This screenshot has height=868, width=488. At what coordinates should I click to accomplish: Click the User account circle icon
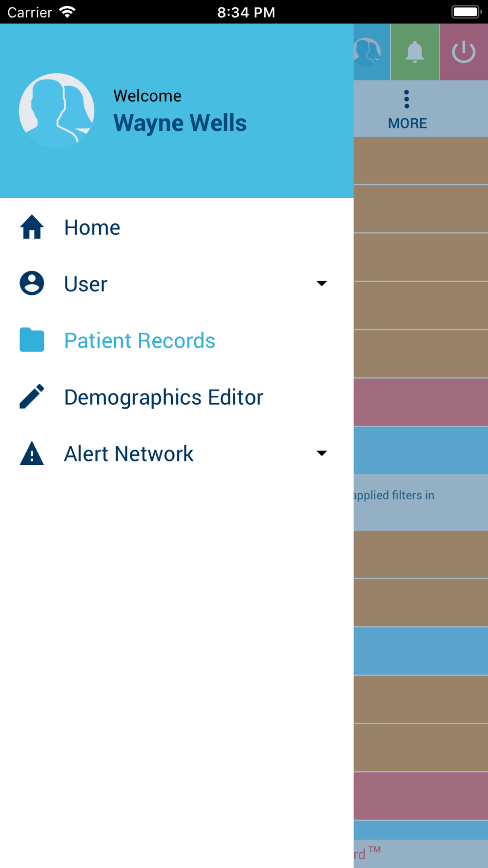tap(32, 283)
